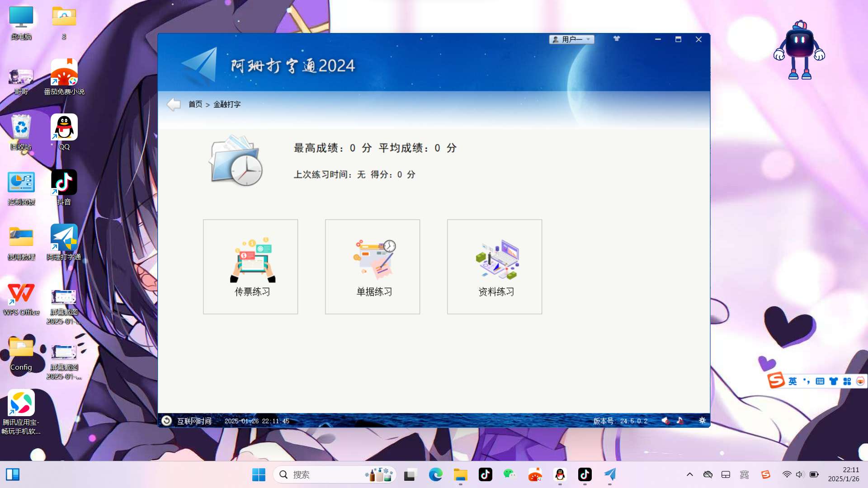
Task: Launch Microsoft Edge from taskbar
Action: point(435,474)
